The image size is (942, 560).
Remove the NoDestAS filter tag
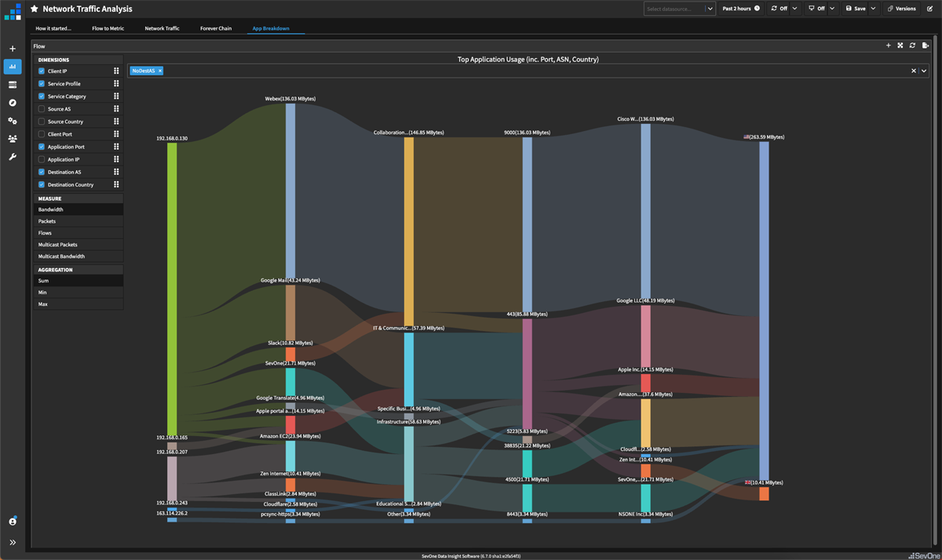pos(160,71)
